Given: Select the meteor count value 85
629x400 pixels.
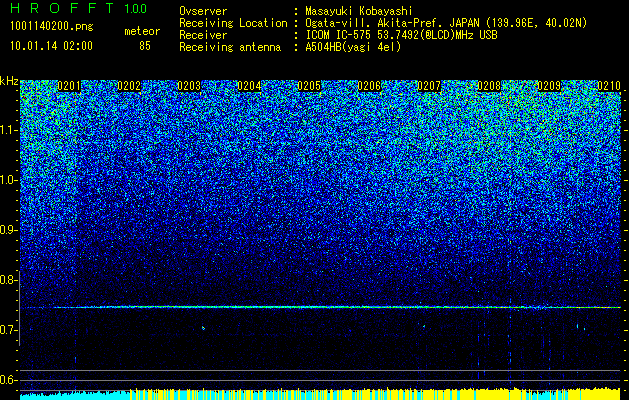Looking at the screenshot, I should (x=145, y=46).
